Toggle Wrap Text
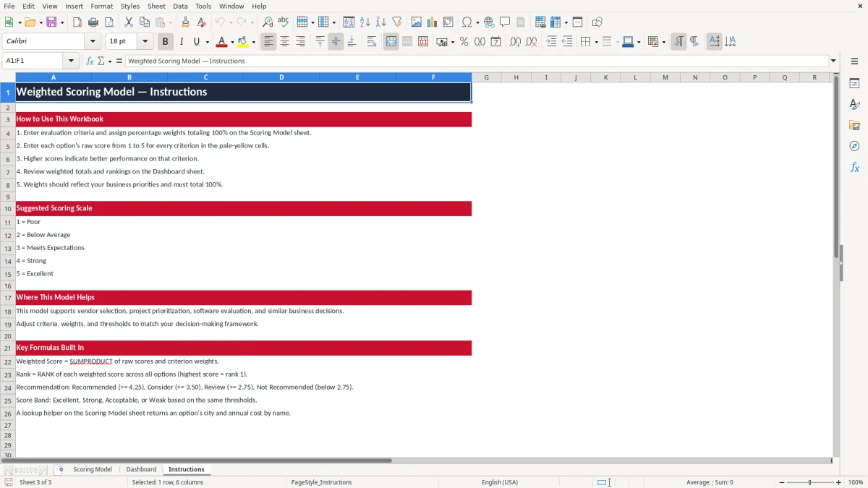Screen dimensions: 868x488 point(372,42)
